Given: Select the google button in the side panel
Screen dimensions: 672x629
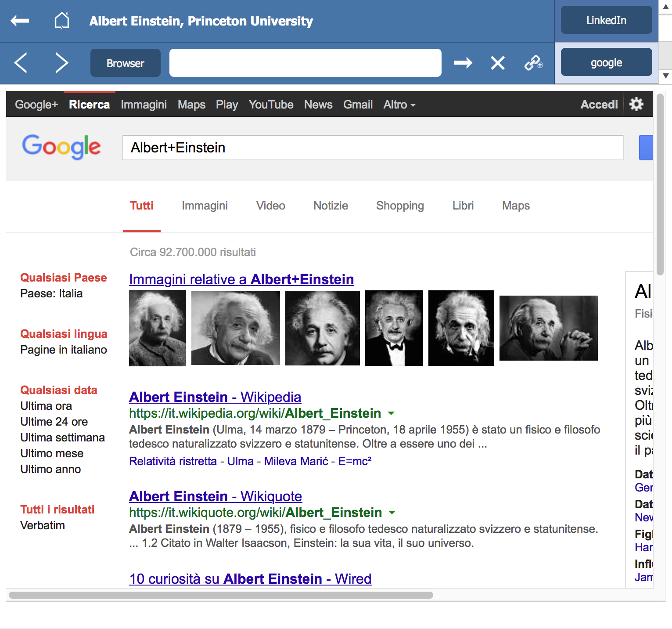Looking at the screenshot, I should [x=606, y=62].
